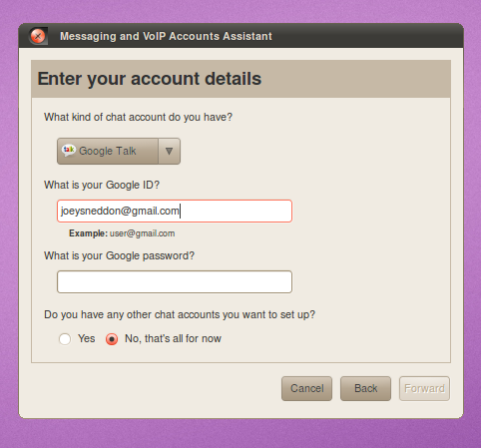The width and height of the screenshot is (481, 448).
Task: Click into the Google password field
Action: click(175, 281)
